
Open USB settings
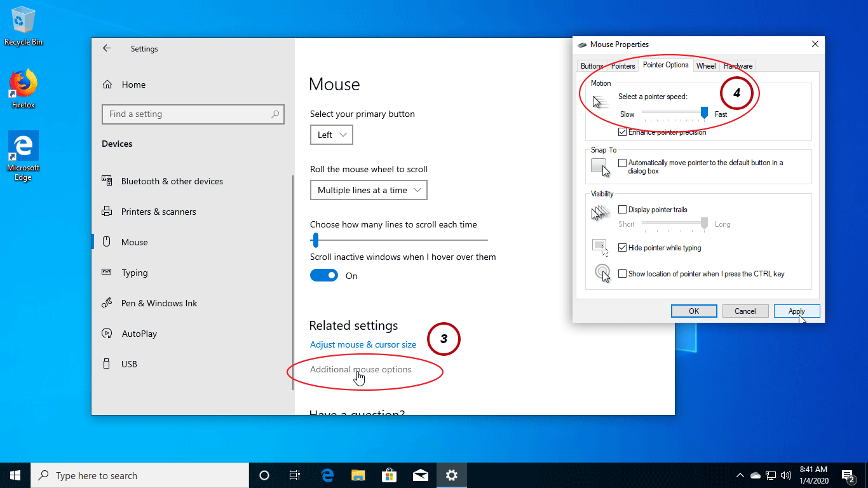point(129,364)
